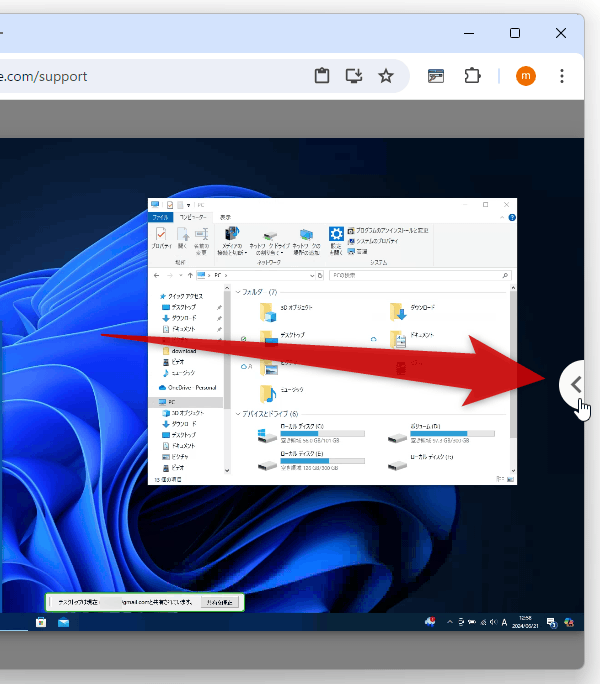Select ミュージック in navigation pane
Image resolution: width=600 pixels, height=684 pixels.
pos(179,373)
